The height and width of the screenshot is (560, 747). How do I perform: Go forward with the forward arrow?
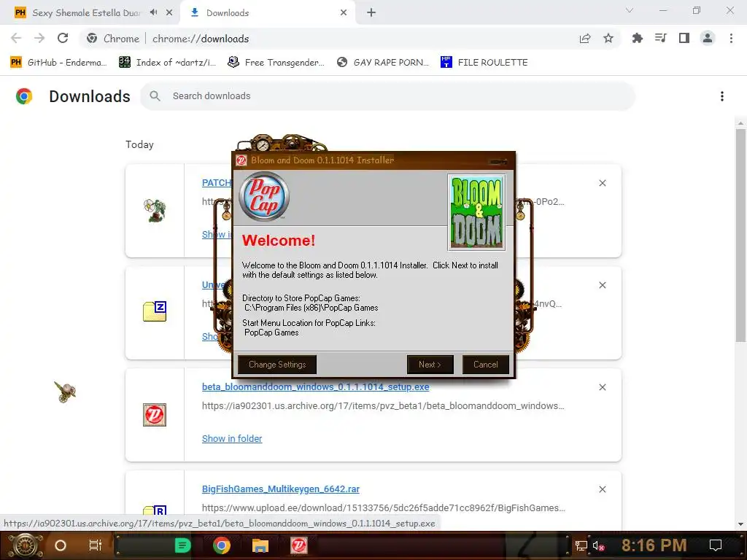pyautogui.click(x=39, y=38)
